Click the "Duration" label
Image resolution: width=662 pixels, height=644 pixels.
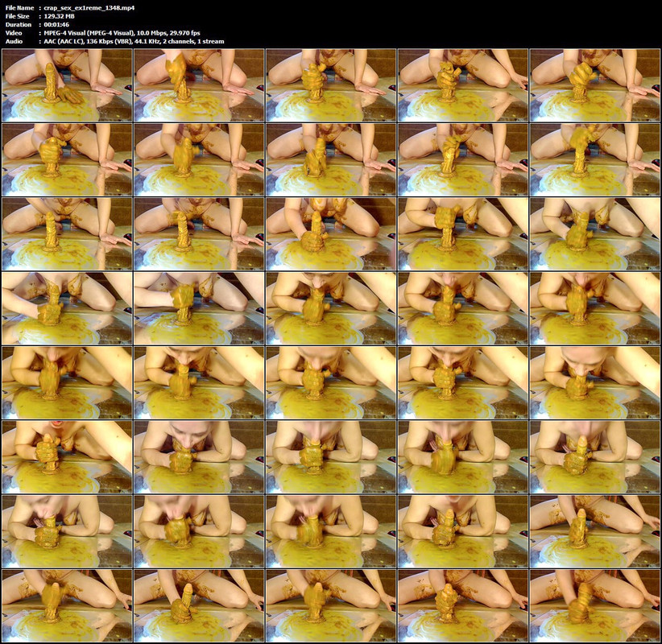click(19, 24)
